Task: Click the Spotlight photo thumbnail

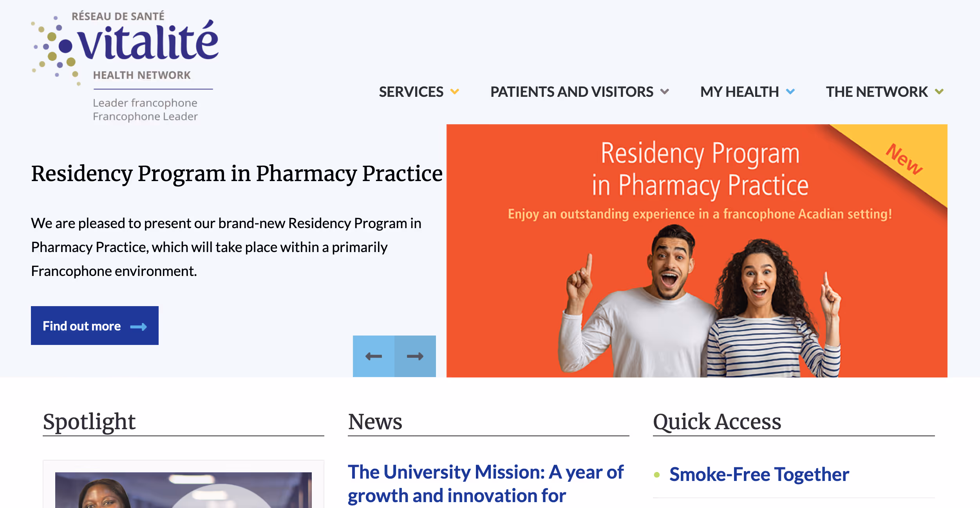Action: click(x=183, y=490)
